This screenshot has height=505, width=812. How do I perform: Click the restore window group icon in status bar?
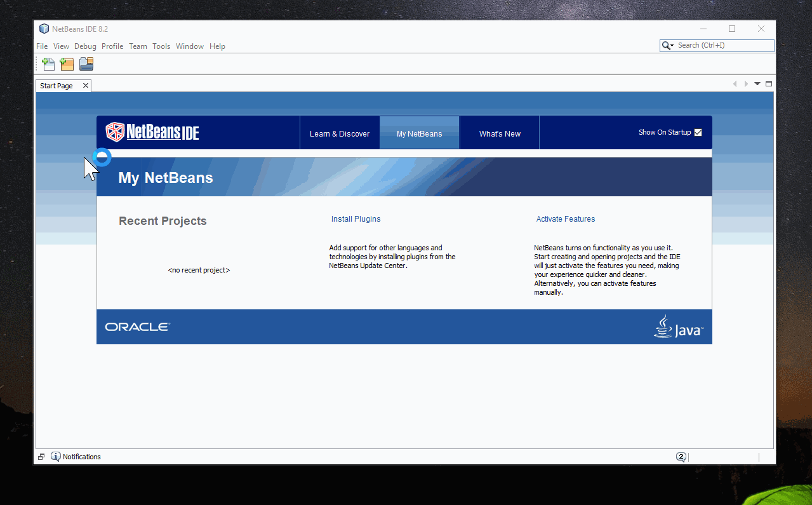coord(41,457)
